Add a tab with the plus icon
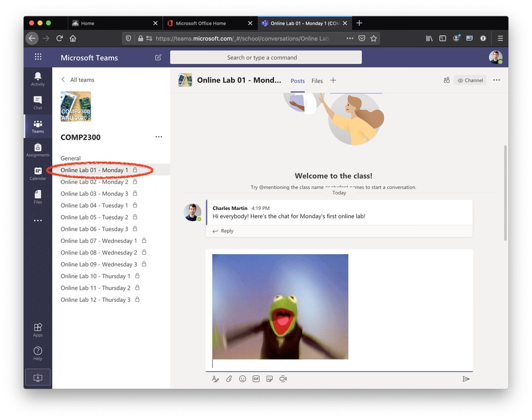This screenshot has width=532, height=420. point(333,80)
